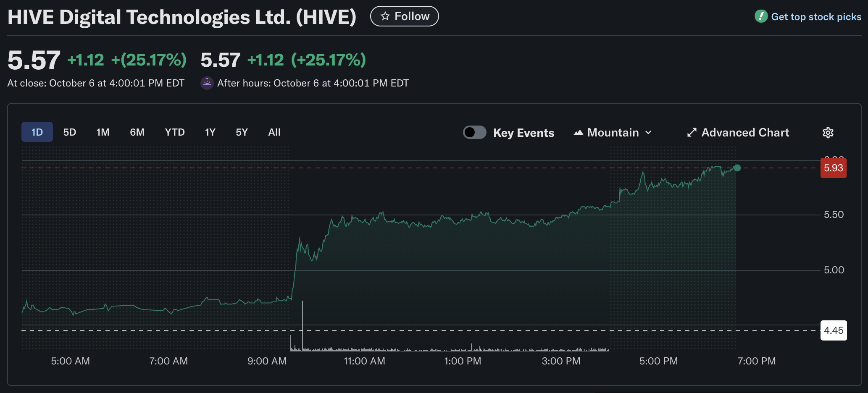
Task: Open Get top stock picks link
Action: (816, 17)
